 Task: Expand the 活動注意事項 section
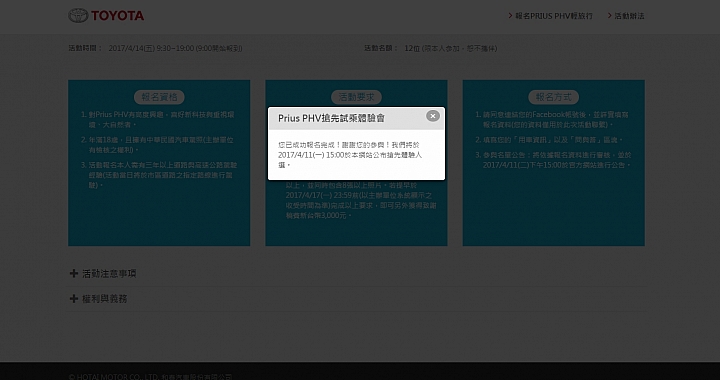103,274
